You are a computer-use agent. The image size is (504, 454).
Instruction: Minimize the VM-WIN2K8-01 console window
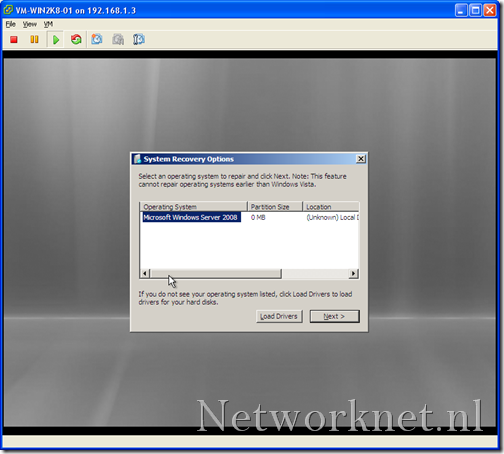coord(461,10)
